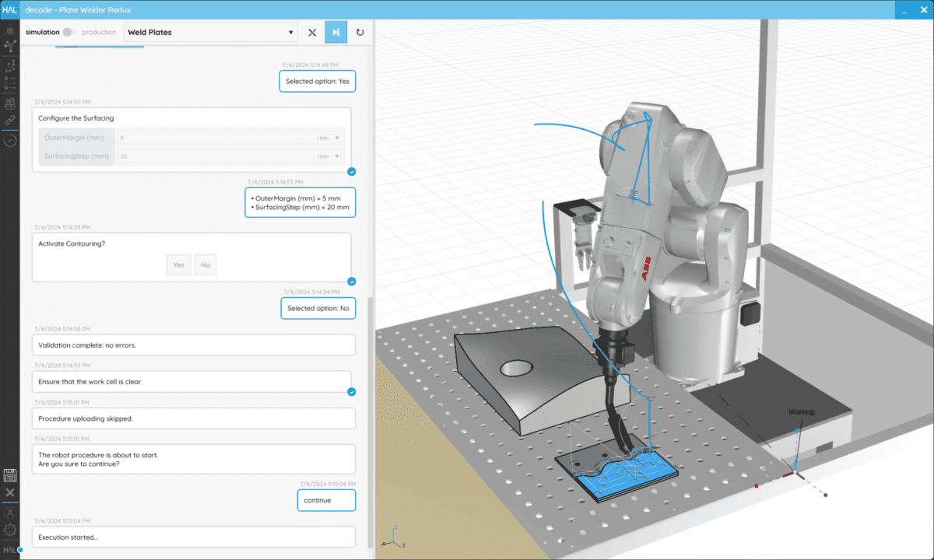Screen dimensions: 934x560
Task: Select the active chat tab above conversation
Action: click(x=99, y=47)
